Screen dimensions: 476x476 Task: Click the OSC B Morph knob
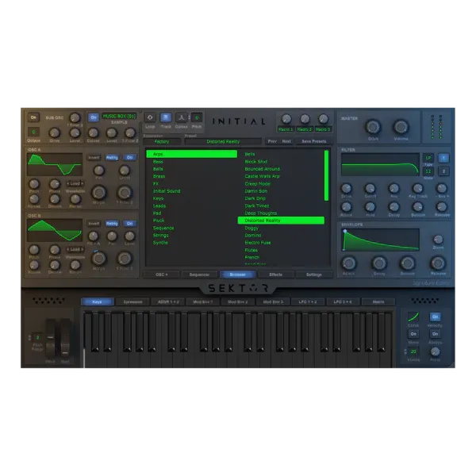98,259
